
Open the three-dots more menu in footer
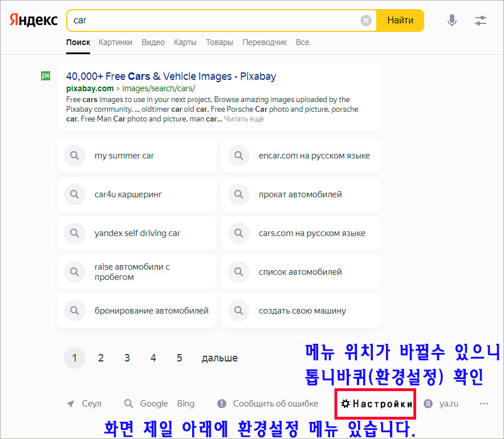click(484, 404)
